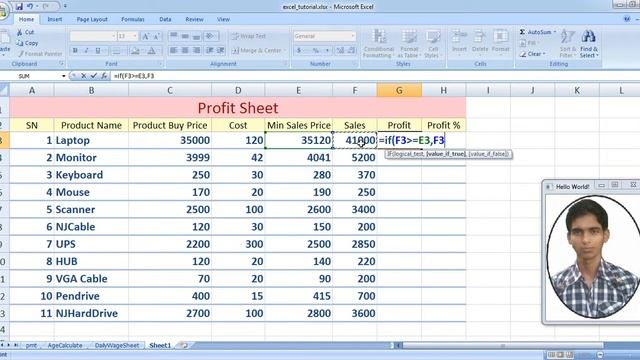Image resolution: width=640 pixels, height=360 pixels.
Task: Click the Wrap Text button
Action: [x=249, y=36]
